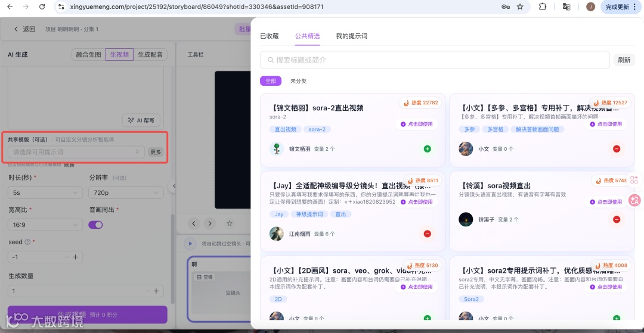
Task: Go back with 返回 button
Action: (24, 29)
